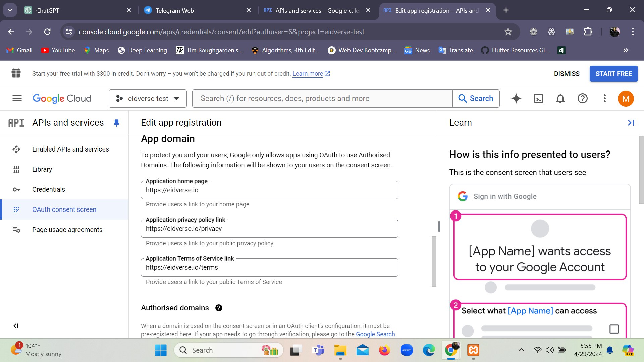644x362 pixels.
Task: Edit the Application privacy policy link field
Action: tap(270, 229)
